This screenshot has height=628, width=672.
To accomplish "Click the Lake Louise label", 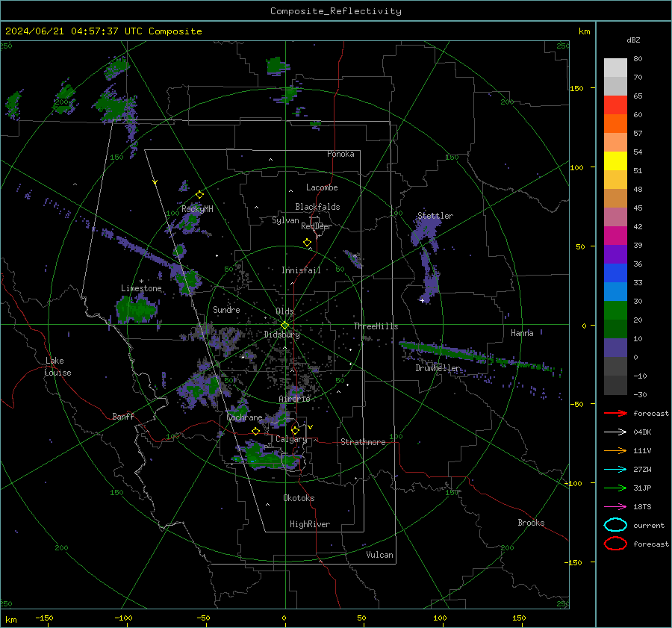I will click(x=57, y=367).
